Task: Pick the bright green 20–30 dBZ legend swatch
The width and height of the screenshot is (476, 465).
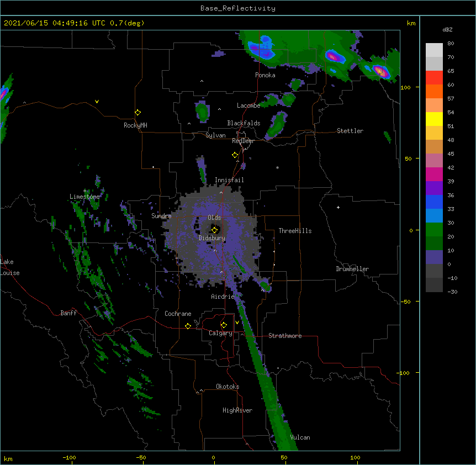Action: pos(434,230)
